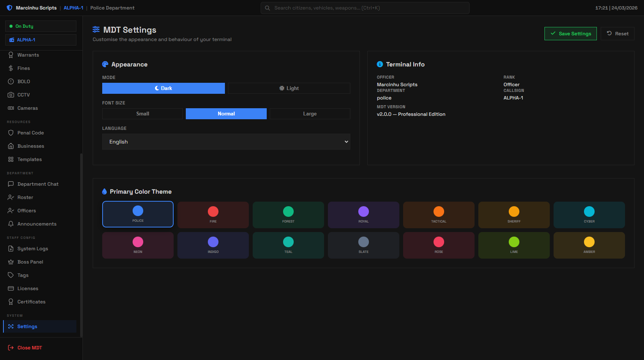The image size is (644, 360).
Task: Set font size to Normal
Action: pyautogui.click(x=226, y=114)
